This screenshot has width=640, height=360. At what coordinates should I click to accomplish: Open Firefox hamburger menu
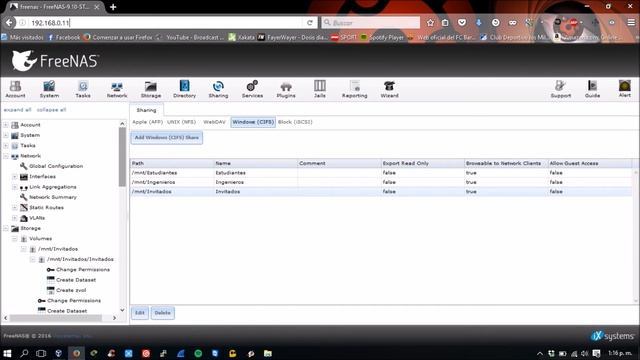point(631,22)
